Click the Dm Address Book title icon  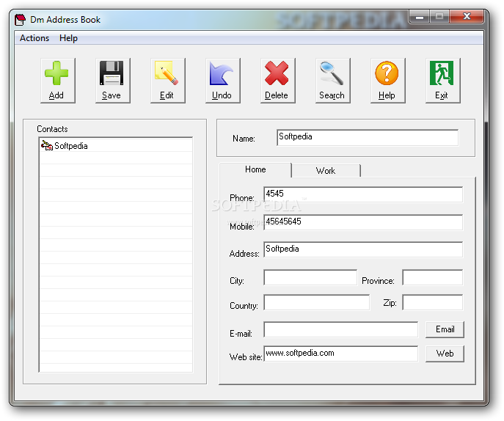(20, 20)
